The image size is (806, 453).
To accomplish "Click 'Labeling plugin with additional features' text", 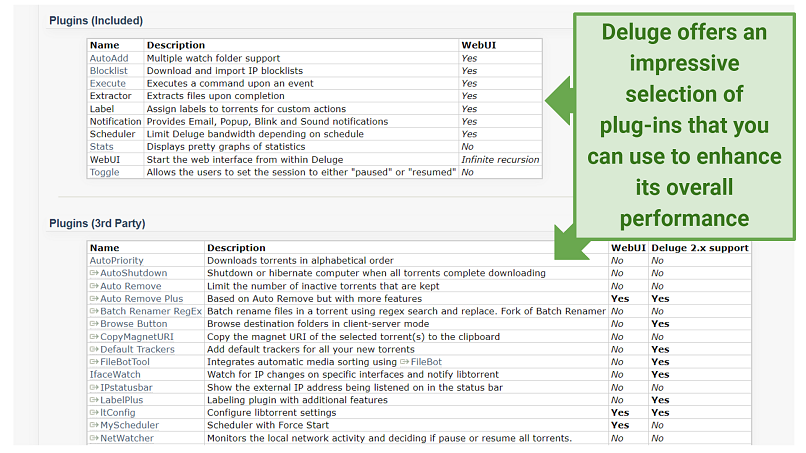I will pos(297,400).
